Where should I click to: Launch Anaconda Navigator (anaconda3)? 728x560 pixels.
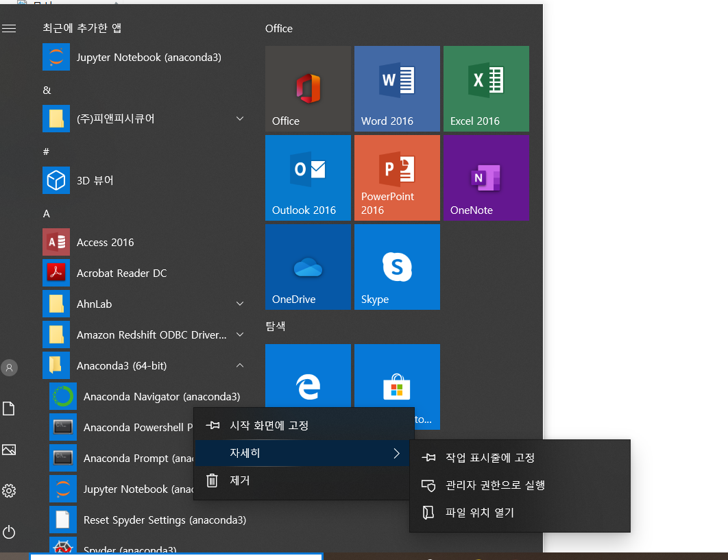coord(149,397)
